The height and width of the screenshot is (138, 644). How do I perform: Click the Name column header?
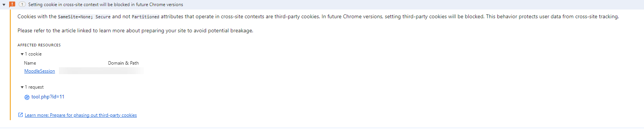point(30,63)
